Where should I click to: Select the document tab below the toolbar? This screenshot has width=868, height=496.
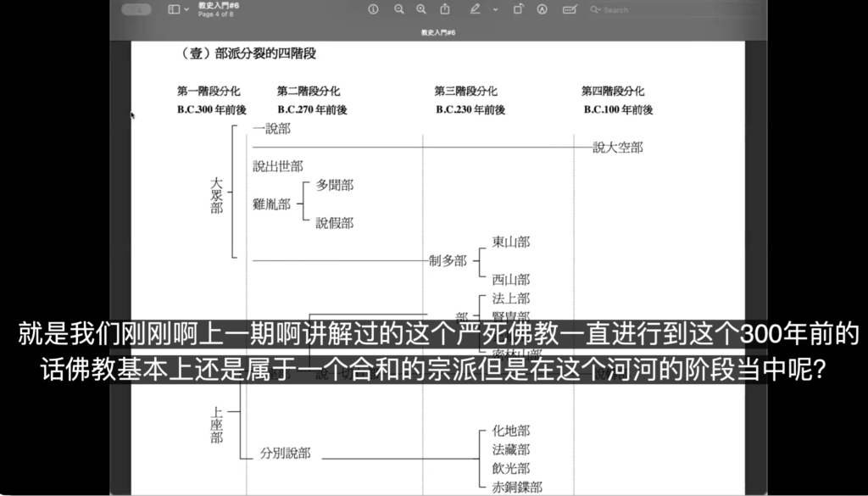(x=437, y=32)
